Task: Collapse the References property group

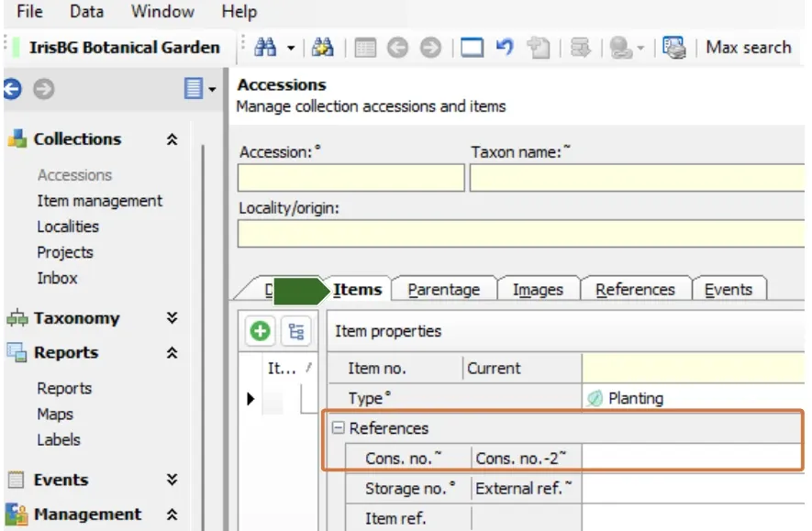Action: 338,427
